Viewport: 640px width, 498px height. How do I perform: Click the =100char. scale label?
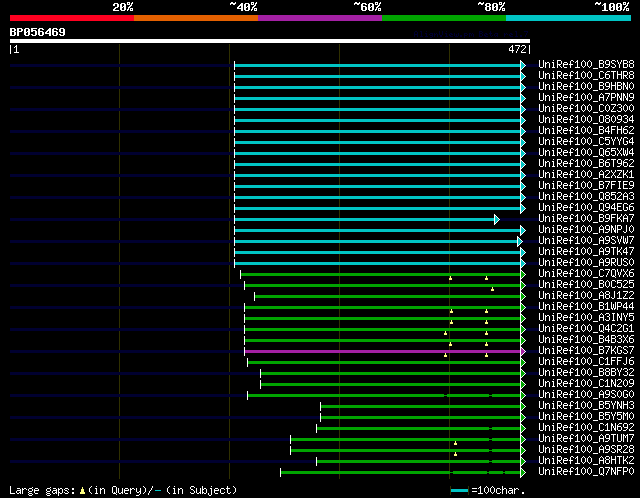point(498,490)
